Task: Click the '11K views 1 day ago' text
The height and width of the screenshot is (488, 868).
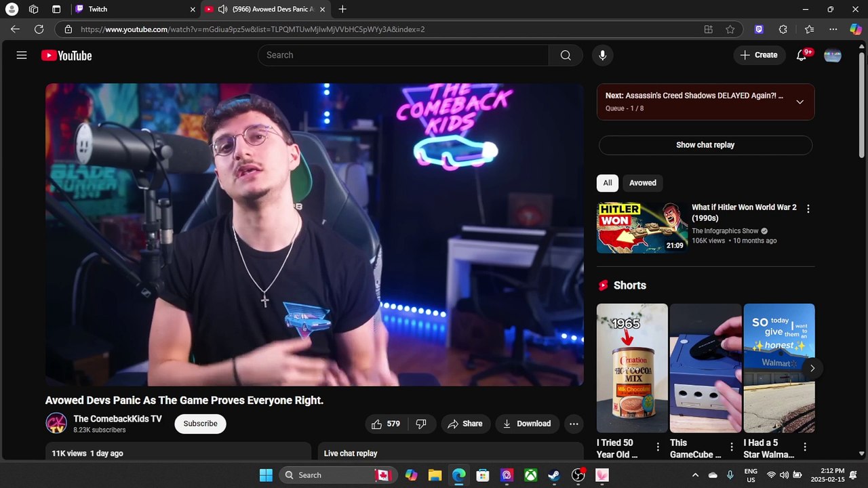Action: click(x=87, y=453)
